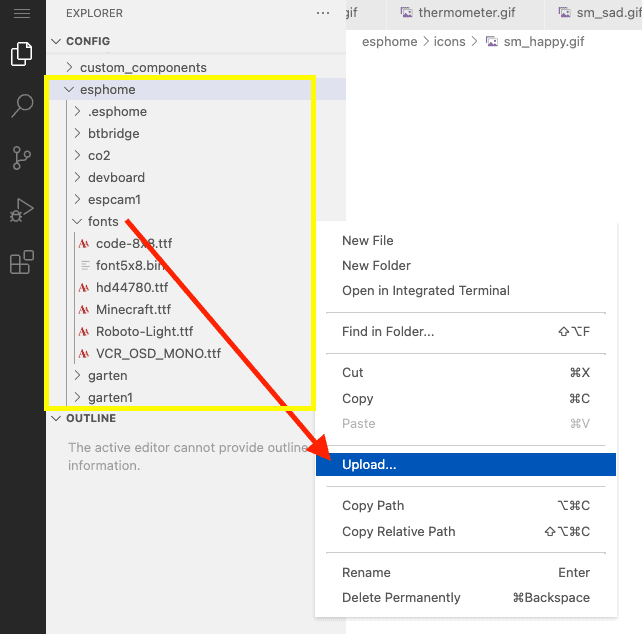
Task: Open the Extensions view
Action: (21, 263)
